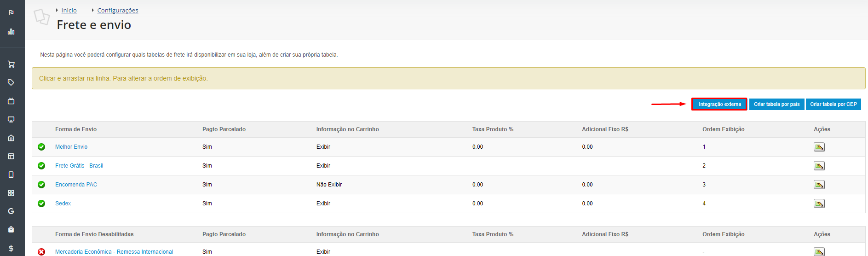Open the shopping bag sidebar icon

pos(11,229)
